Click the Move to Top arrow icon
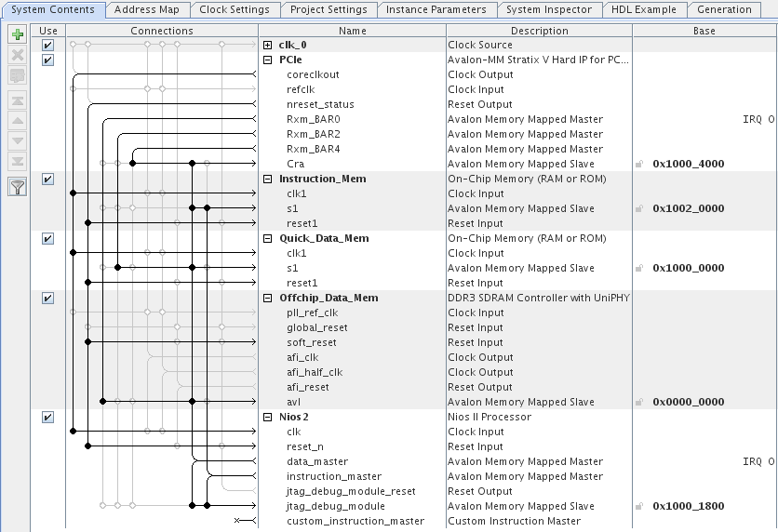 [x=17, y=100]
